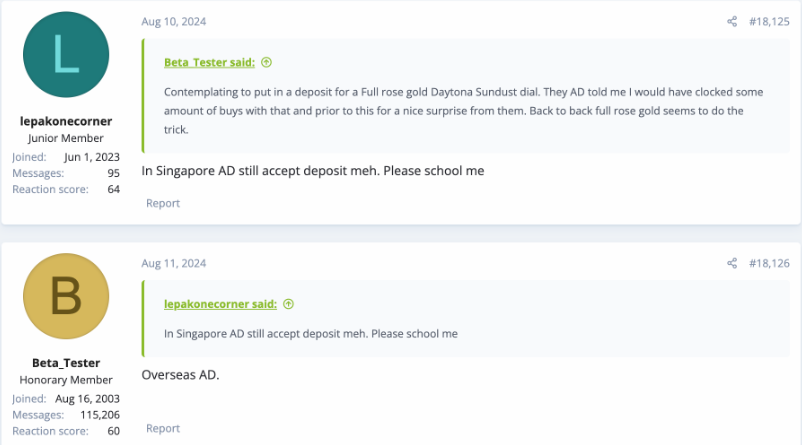Open lepakonecorner's teal avatar
The width and height of the screenshot is (802, 445).
(x=66, y=55)
